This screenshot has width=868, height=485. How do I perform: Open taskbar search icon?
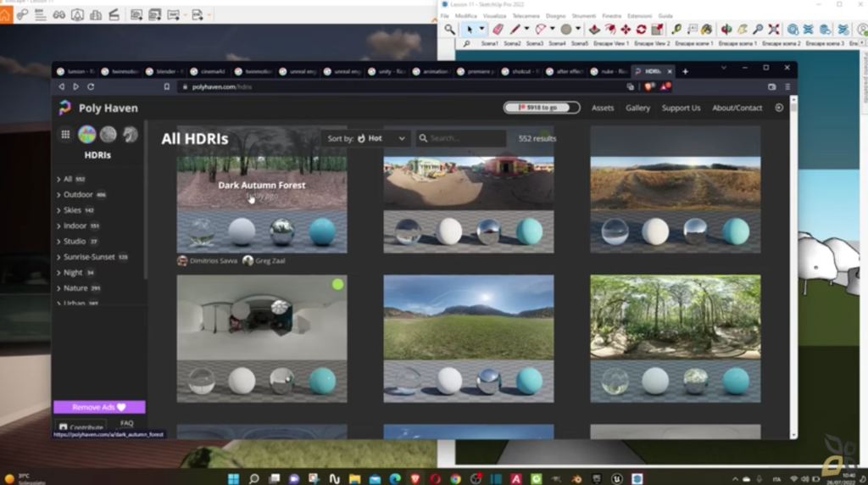tap(253, 478)
